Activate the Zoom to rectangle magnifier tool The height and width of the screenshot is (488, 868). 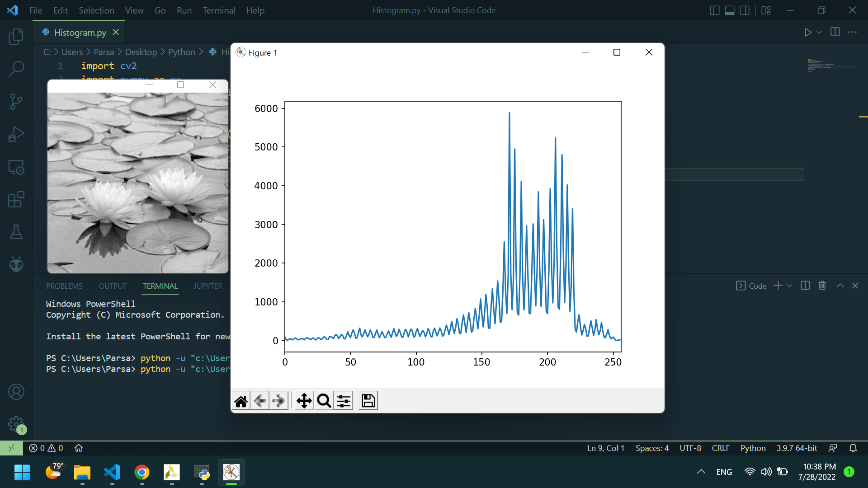(x=324, y=401)
